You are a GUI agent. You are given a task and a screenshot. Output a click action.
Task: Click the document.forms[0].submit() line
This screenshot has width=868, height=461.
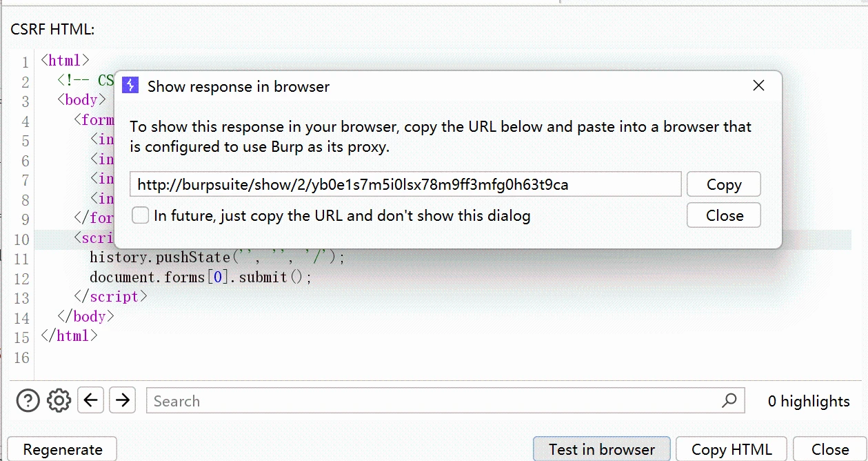tap(201, 277)
